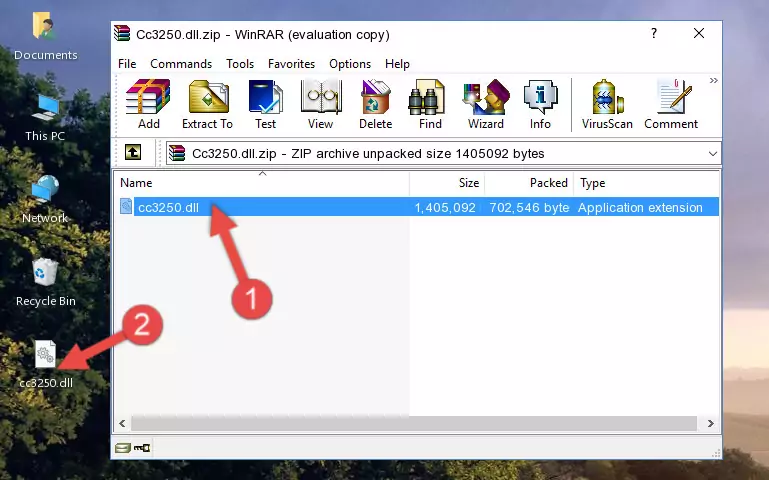Open the View file tool

[321, 104]
